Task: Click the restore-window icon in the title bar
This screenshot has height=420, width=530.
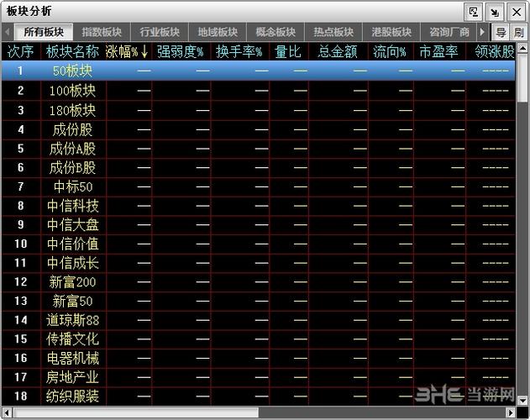Action: (475, 11)
